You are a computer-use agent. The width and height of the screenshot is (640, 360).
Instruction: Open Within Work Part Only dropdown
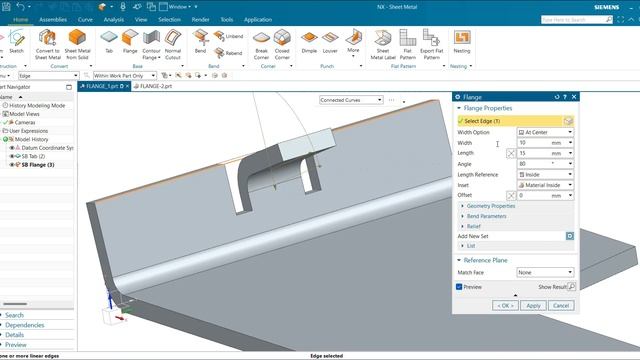[125, 76]
